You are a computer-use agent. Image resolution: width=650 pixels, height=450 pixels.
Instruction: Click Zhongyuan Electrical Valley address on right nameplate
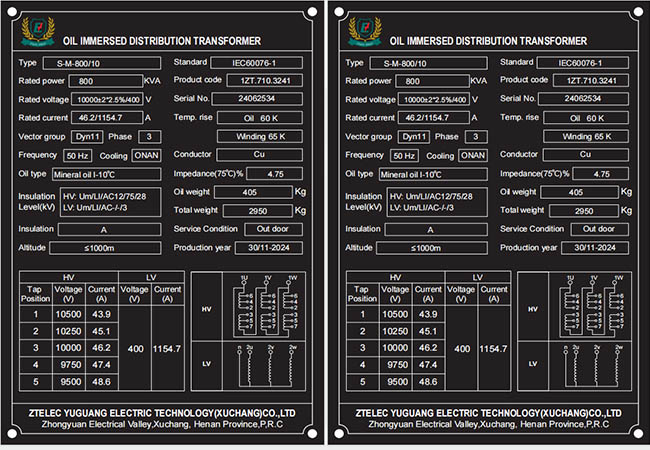click(489, 424)
